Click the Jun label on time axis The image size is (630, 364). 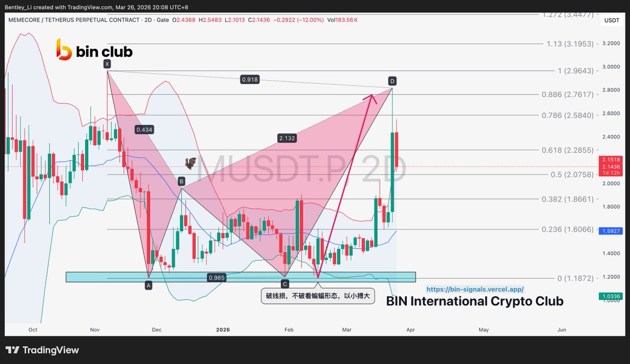(562, 330)
